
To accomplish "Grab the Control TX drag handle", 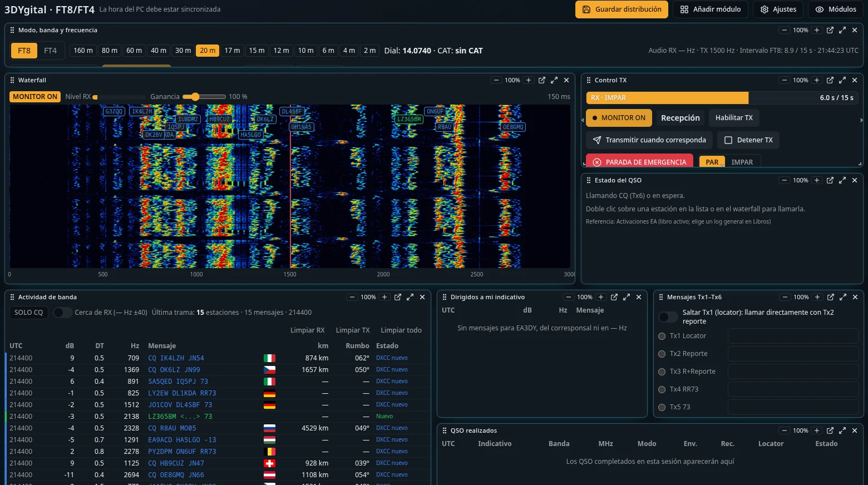I will 589,80.
